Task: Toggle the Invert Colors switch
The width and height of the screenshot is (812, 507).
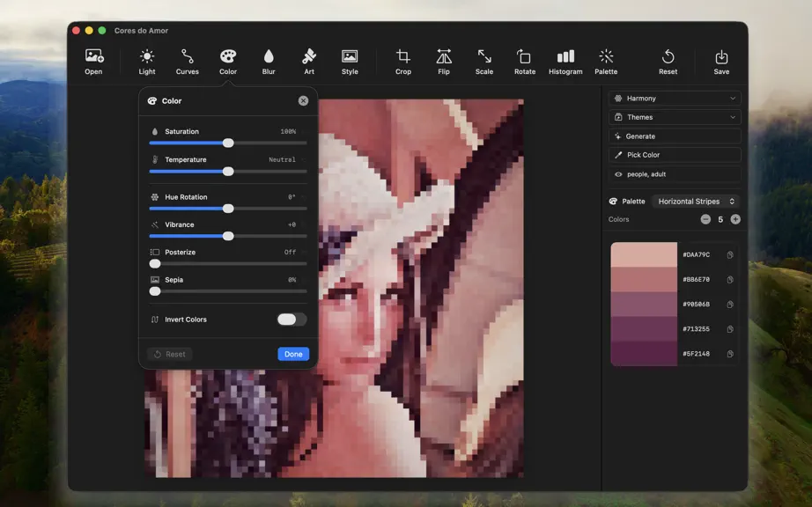Action: pos(292,320)
